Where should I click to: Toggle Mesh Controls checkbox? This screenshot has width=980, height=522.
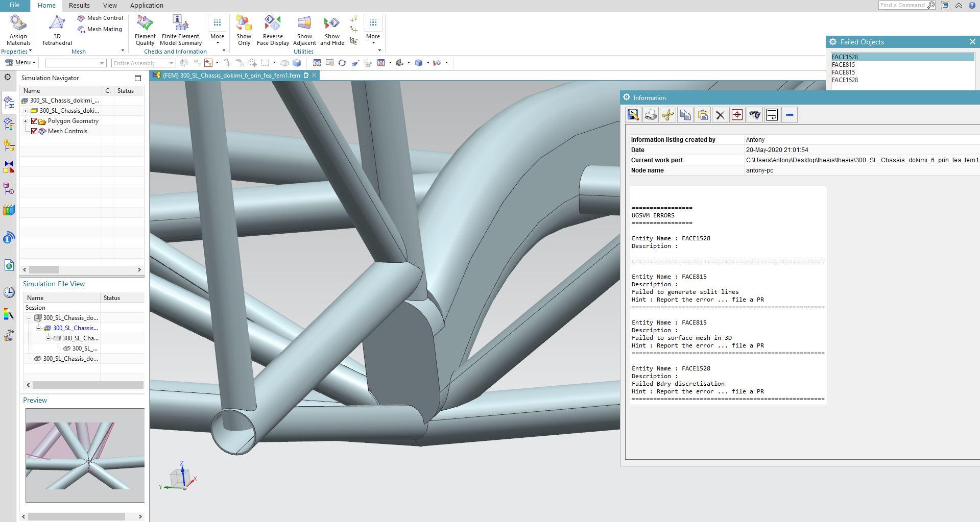click(34, 131)
